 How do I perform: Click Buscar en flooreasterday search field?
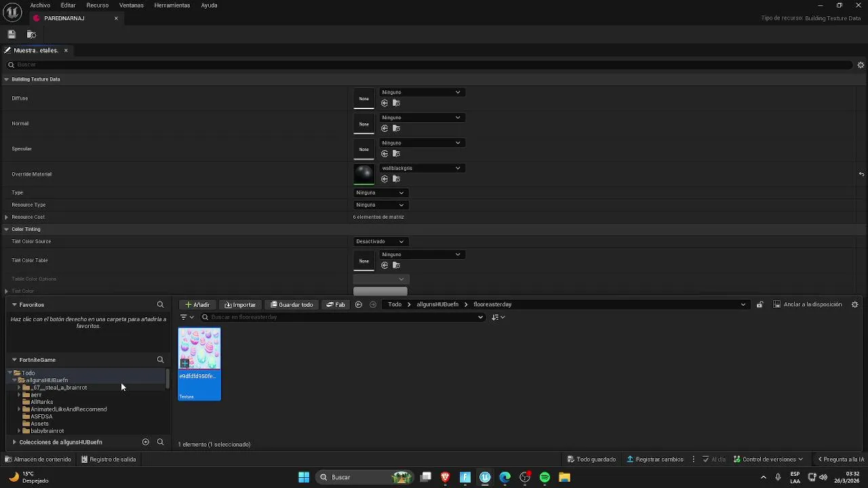[x=342, y=317]
